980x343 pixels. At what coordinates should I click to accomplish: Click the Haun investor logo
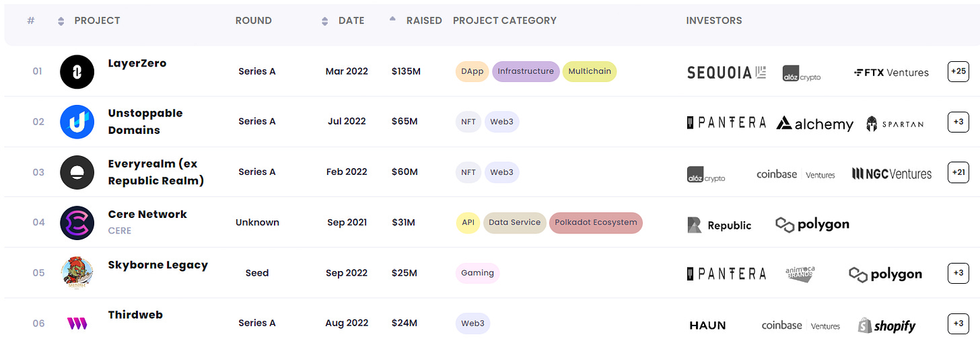(707, 326)
